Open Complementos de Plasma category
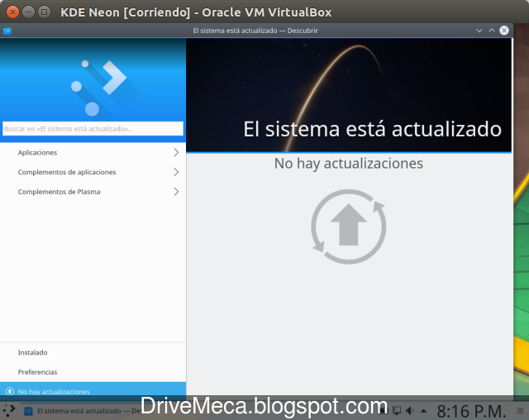This screenshot has height=420, width=529. pos(93,192)
